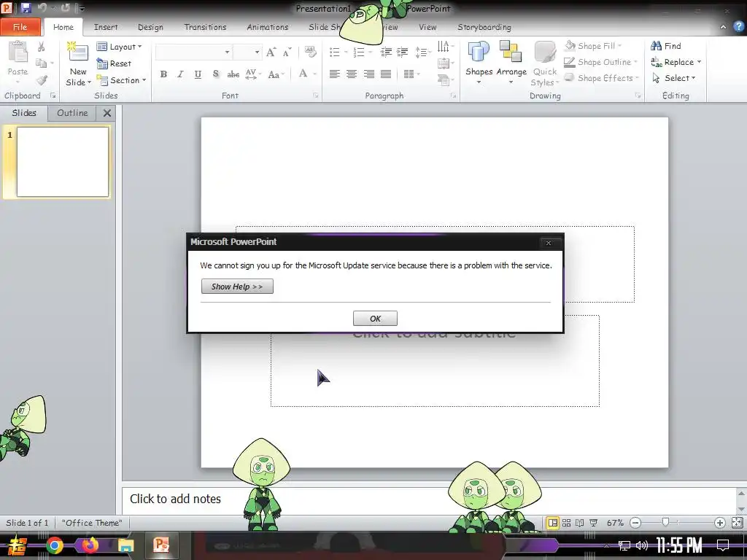The height and width of the screenshot is (560, 747).
Task: Click Replace in Editing group
Action: click(676, 62)
